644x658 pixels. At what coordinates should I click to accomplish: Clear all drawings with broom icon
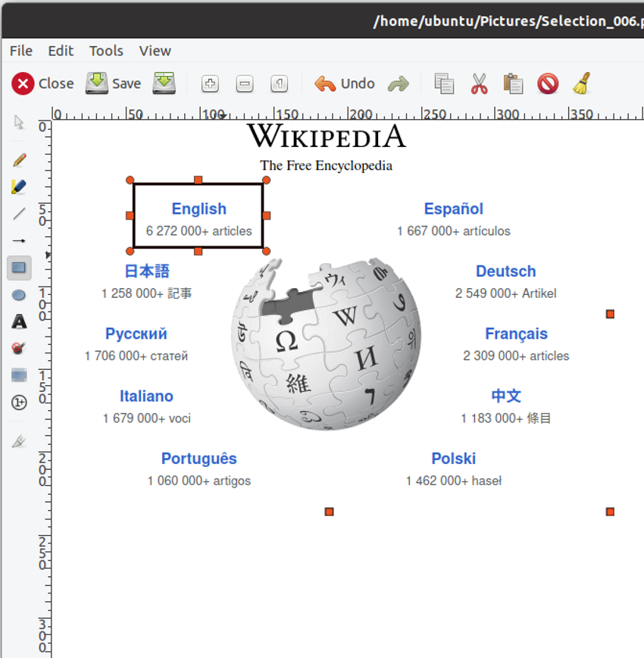(x=582, y=83)
